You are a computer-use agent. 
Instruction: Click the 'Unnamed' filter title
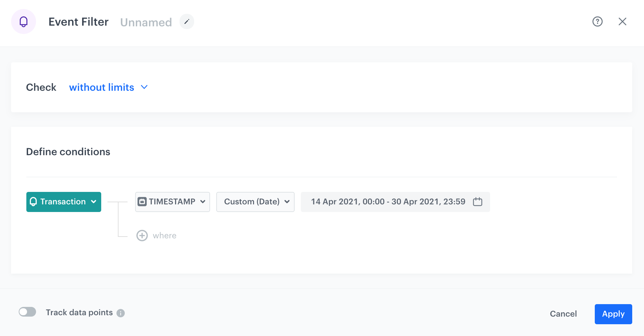click(x=146, y=22)
